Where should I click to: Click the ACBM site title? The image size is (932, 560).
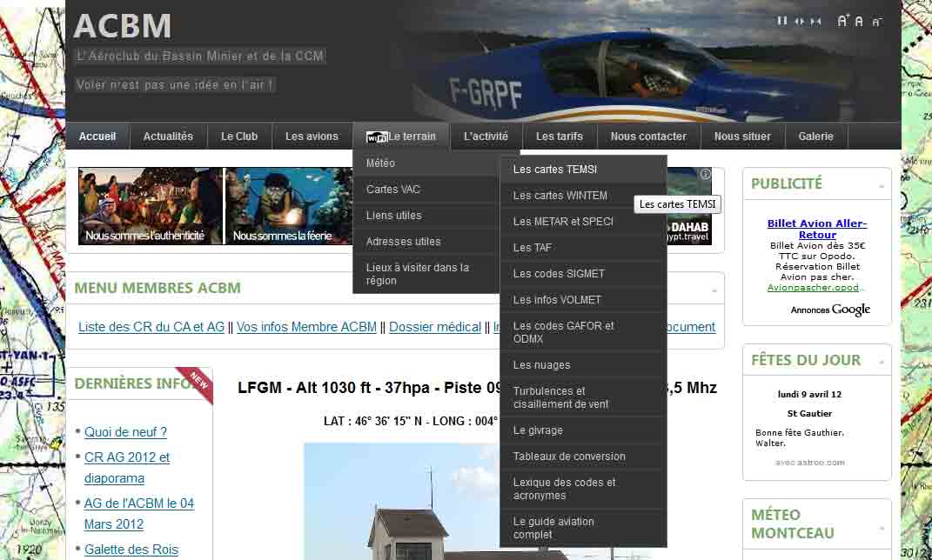click(123, 26)
